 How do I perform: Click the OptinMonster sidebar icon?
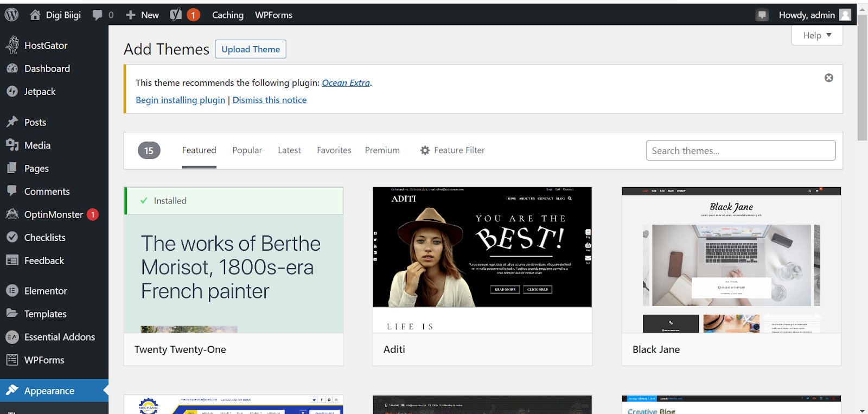[12, 214]
